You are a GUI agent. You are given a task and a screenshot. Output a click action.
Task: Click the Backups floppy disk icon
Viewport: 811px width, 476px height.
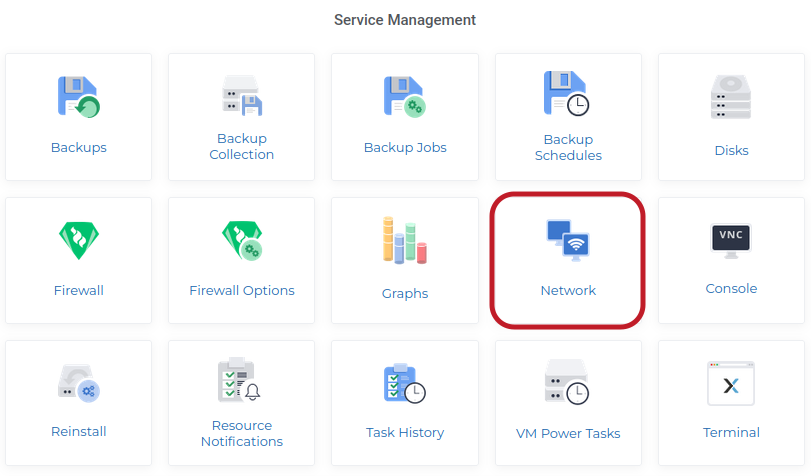click(78, 97)
